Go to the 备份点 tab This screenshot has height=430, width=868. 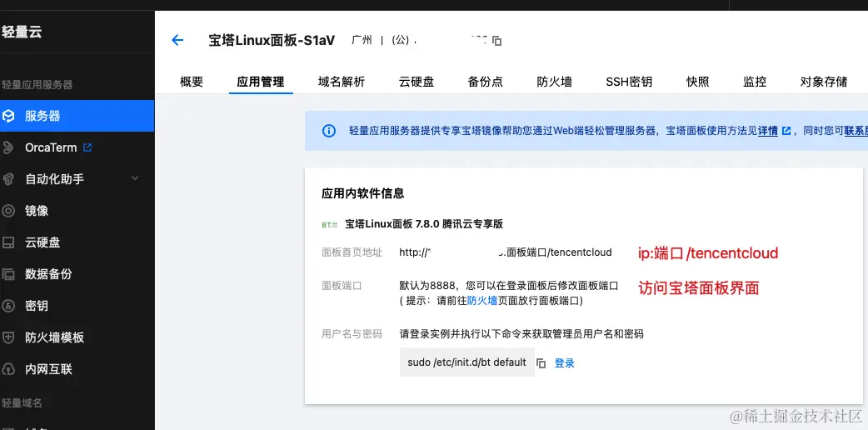[x=486, y=82]
